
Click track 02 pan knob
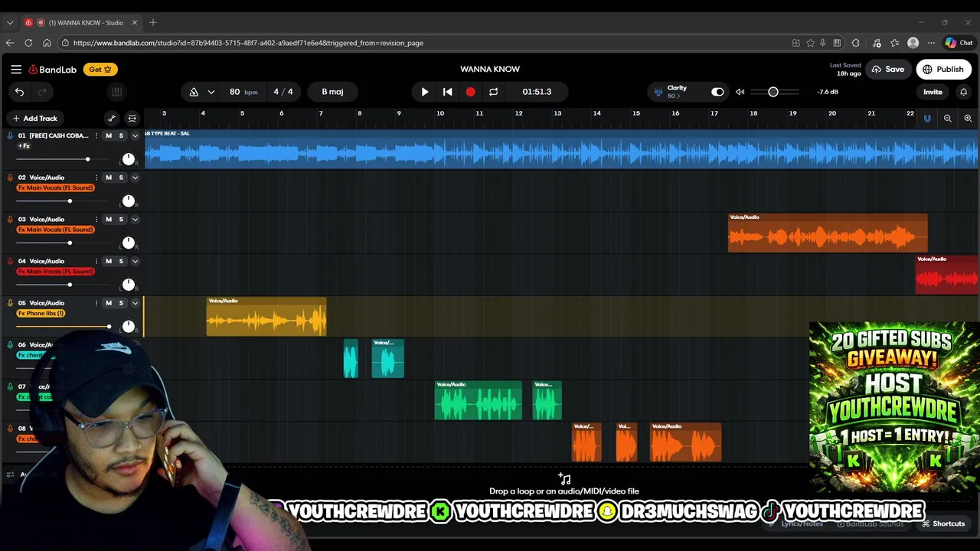(x=129, y=201)
